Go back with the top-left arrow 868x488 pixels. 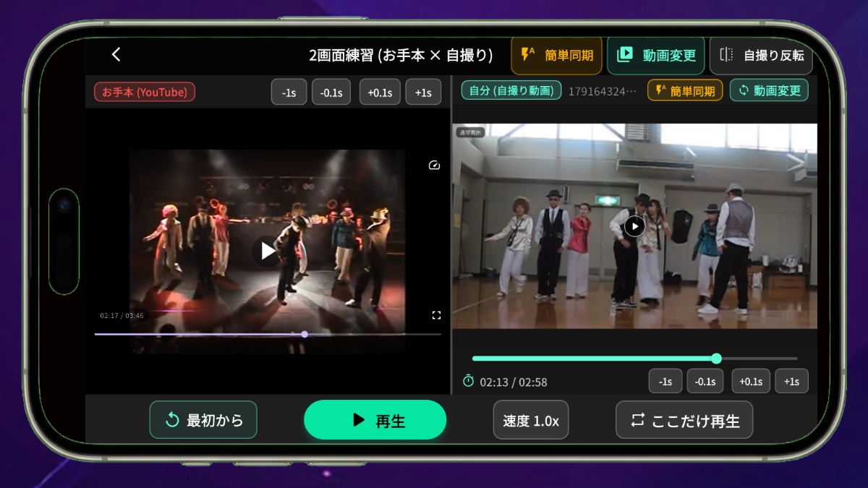point(116,55)
